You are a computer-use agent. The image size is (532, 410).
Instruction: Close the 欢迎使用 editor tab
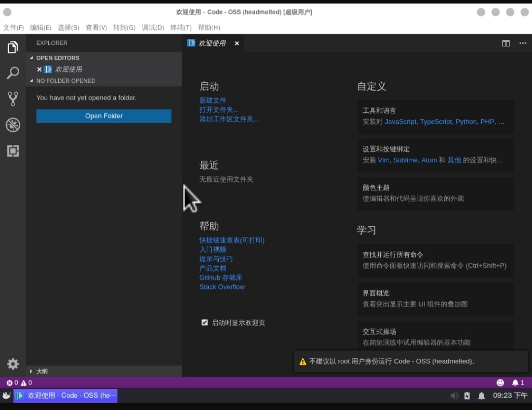[237, 43]
